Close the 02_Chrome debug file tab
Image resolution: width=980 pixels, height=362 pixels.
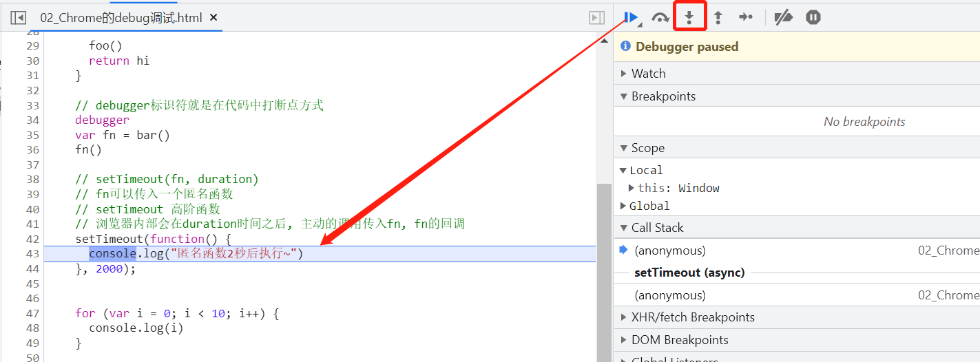(x=213, y=18)
